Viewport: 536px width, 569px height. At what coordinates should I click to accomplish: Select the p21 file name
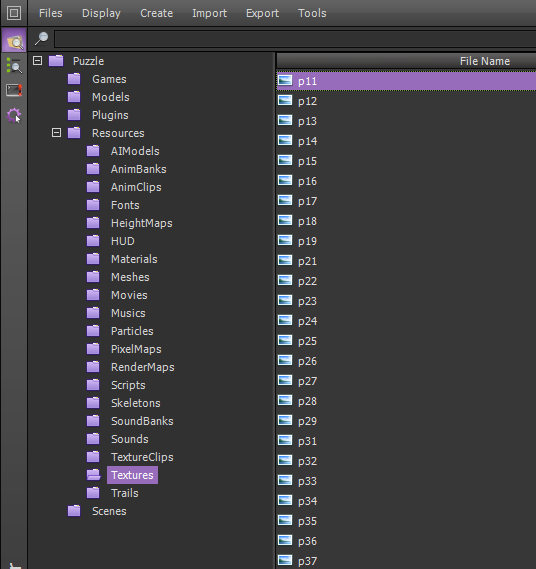click(x=307, y=261)
